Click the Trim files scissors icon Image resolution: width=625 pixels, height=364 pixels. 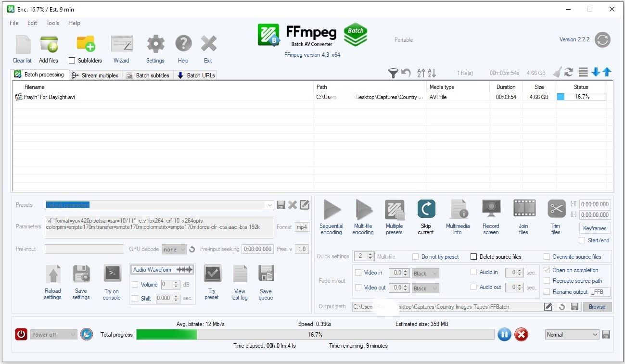tap(556, 209)
